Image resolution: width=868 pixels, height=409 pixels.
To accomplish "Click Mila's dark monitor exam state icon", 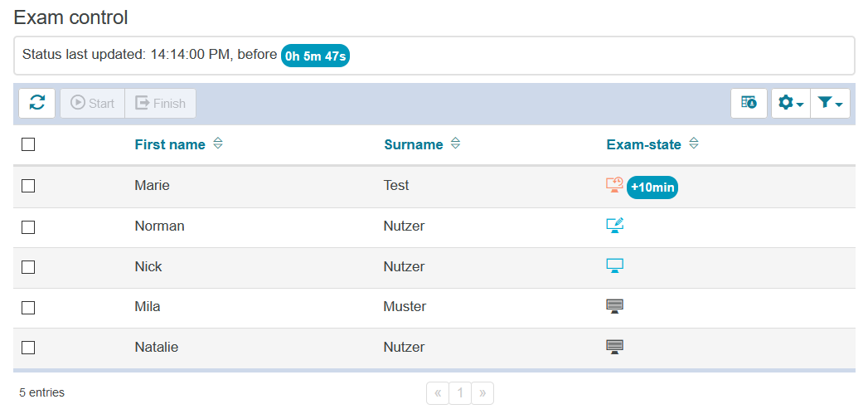I will 615,306.
